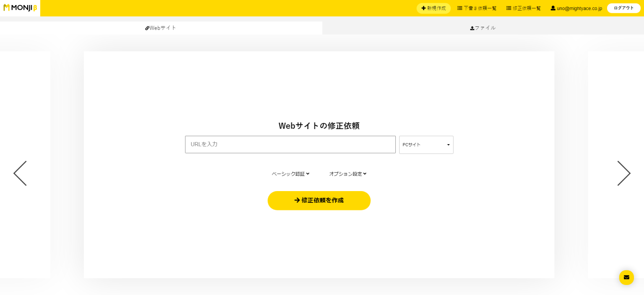This screenshot has height=295, width=644.
Task: Switch to the ファイル tab
Action: [483, 28]
